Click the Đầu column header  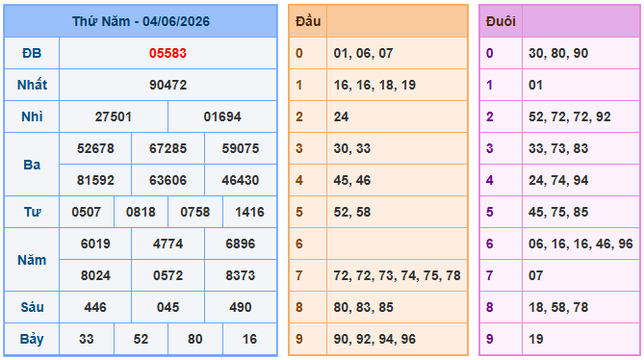(x=308, y=21)
